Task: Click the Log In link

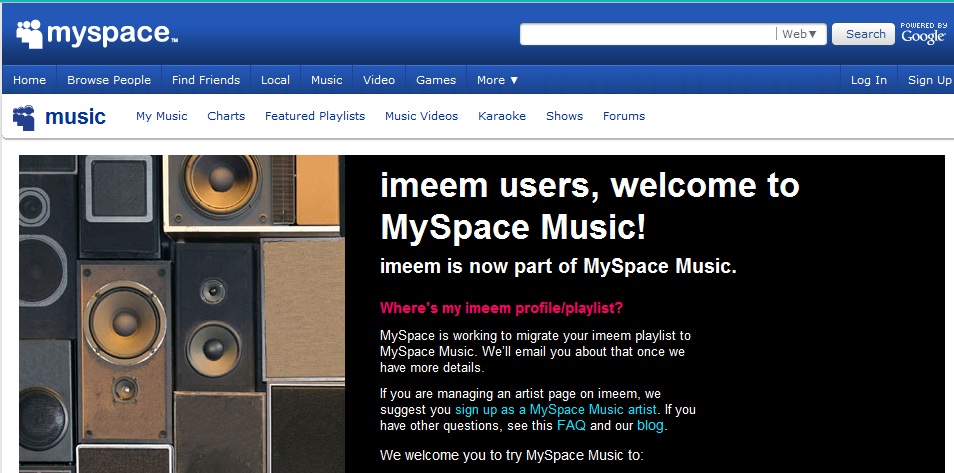Action: click(868, 80)
